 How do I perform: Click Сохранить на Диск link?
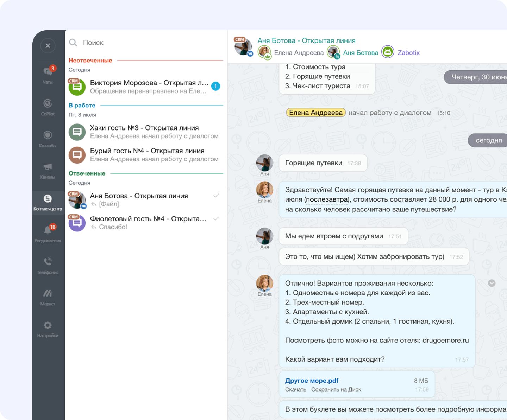[336, 390]
